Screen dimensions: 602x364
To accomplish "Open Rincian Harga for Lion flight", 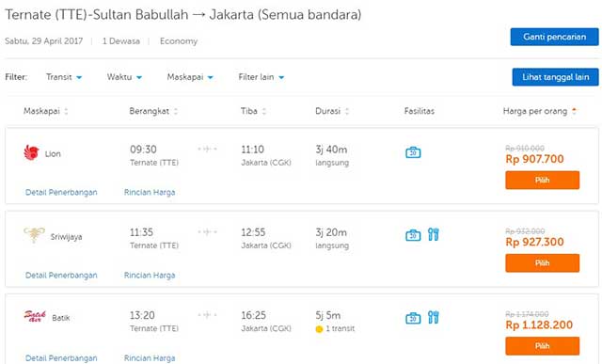I will coord(150,193).
